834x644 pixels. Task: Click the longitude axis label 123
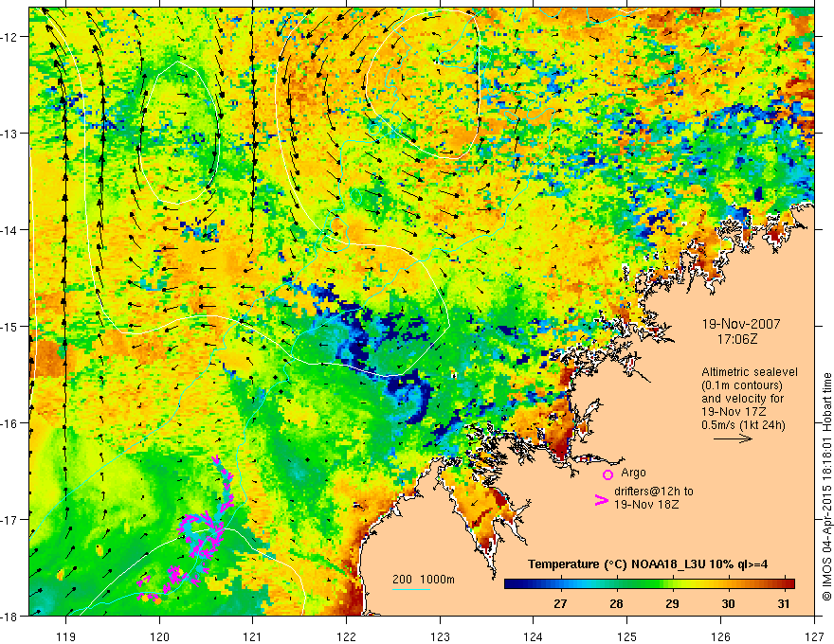click(440, 637)
